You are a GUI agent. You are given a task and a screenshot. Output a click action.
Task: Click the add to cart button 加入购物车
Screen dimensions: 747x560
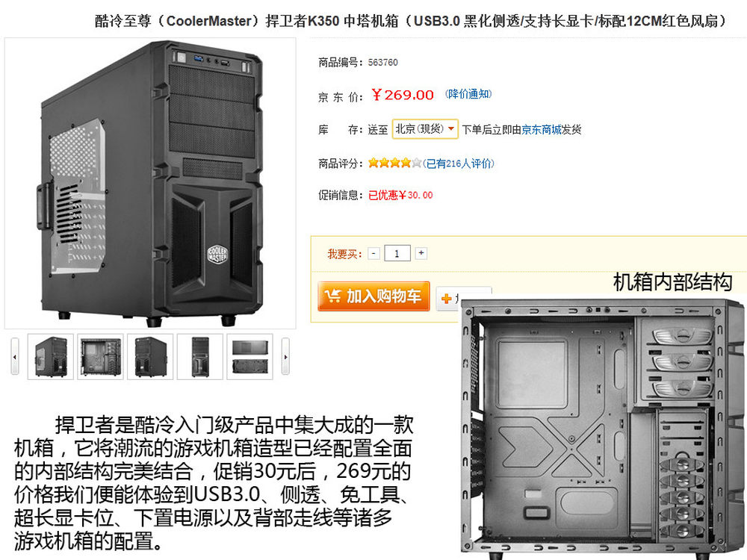coord(374,296)
